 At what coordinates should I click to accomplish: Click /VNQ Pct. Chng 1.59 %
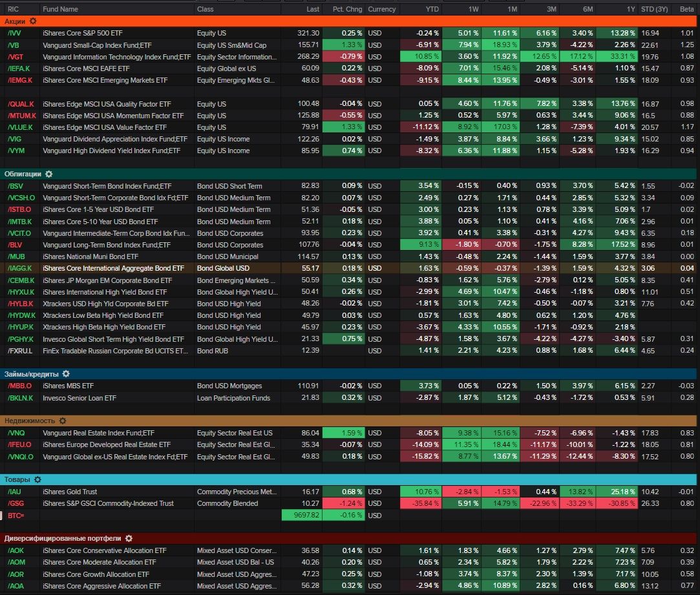[344, 433]
